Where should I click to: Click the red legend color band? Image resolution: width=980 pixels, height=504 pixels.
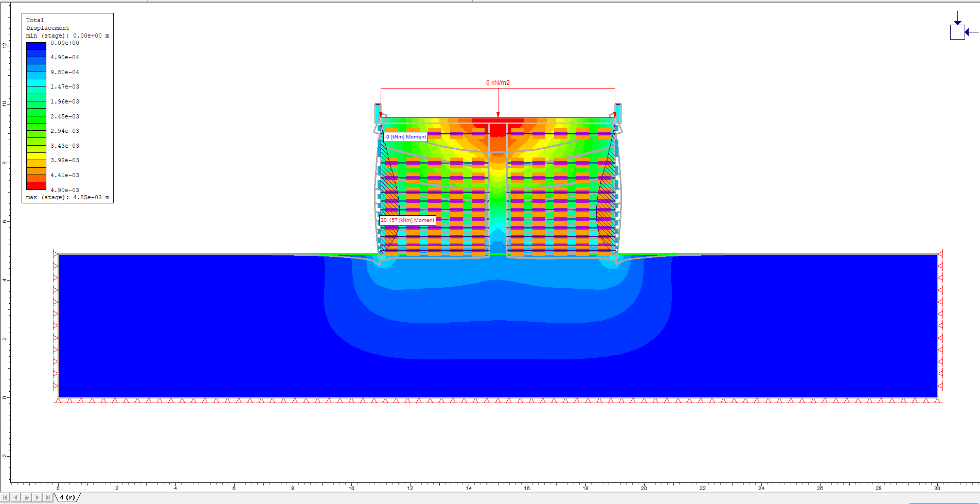click(x=36, y=186)
